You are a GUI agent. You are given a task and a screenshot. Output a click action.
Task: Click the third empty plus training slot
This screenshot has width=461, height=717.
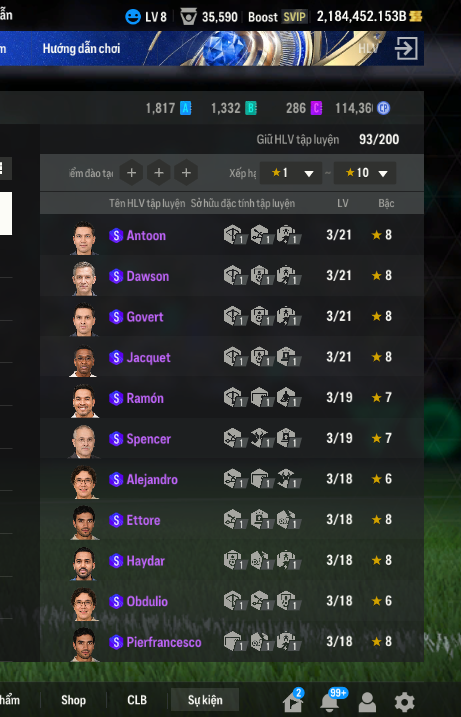(186, 172)
